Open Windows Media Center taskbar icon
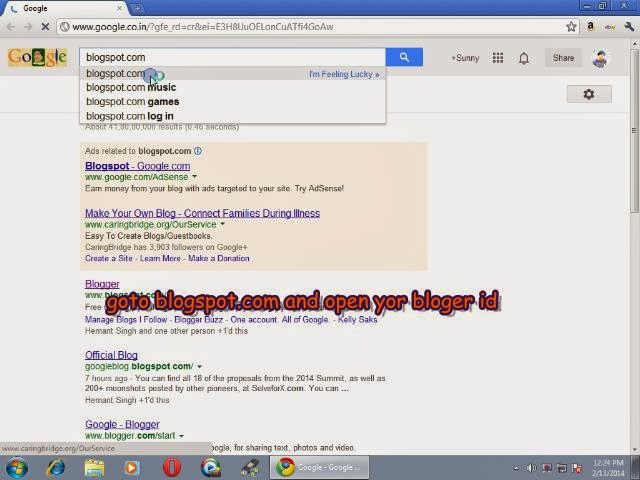Viewport: 640px width, 480px height. (211, 467)
